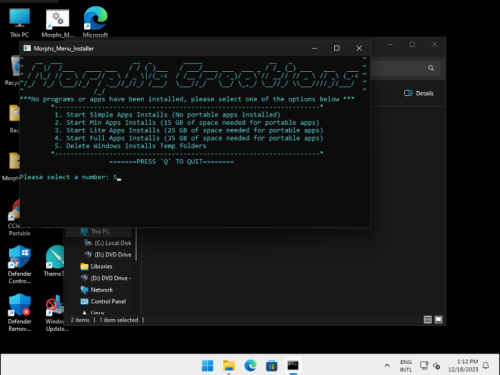The image size is (500, 375).
Task: Click the console app taskbar icon
Action: pos(293,366)
